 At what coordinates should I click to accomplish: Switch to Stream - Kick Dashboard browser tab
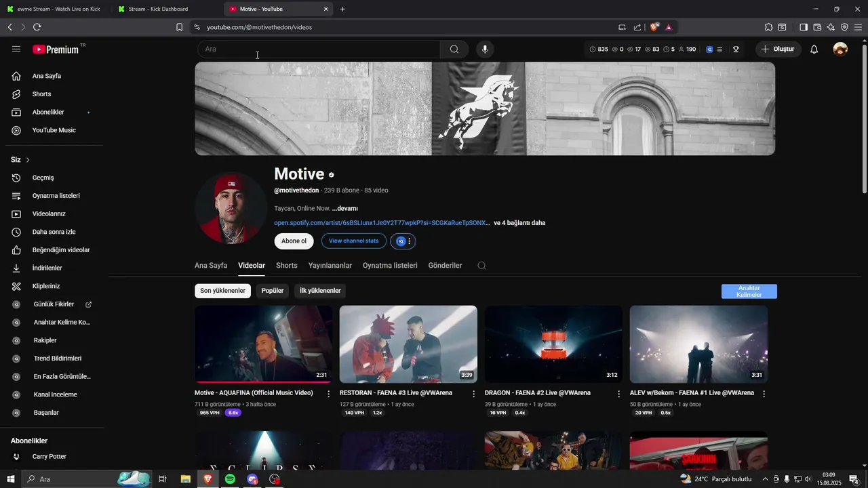click(166, 9)
